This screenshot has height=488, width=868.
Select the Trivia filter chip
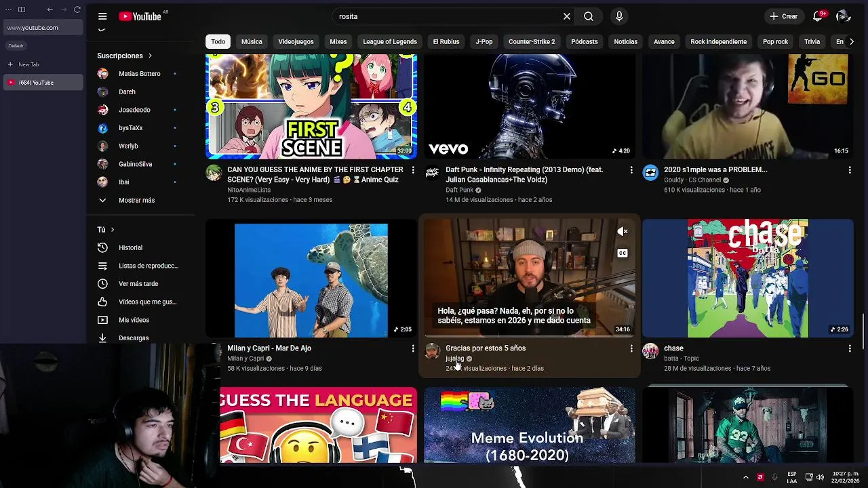coord(812,41)
